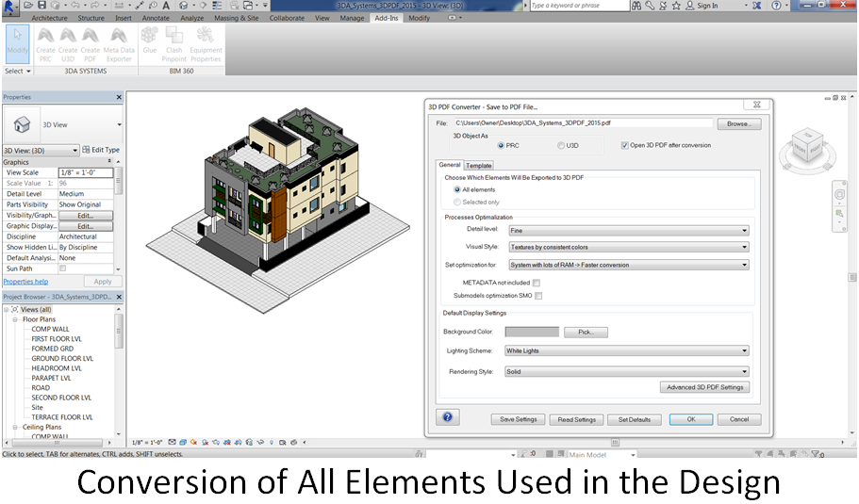Screen dimensions: 859x504
Task: Open the Massing & Site ribbon tab
Action: click(236, 18)
